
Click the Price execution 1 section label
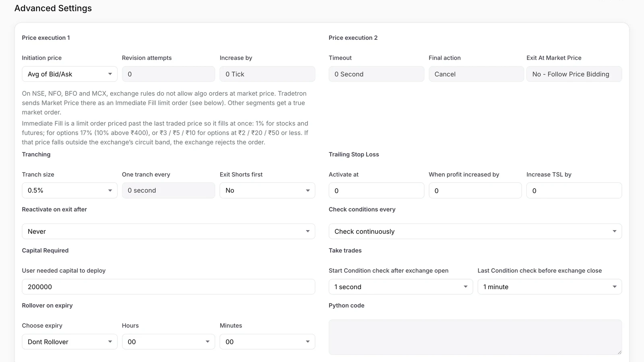click(46, 38)
